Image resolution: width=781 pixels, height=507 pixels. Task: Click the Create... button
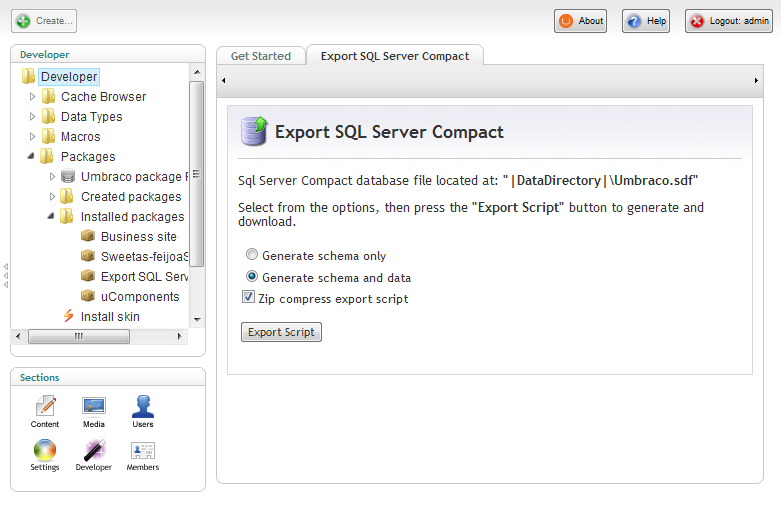click(x=44, y=21)
